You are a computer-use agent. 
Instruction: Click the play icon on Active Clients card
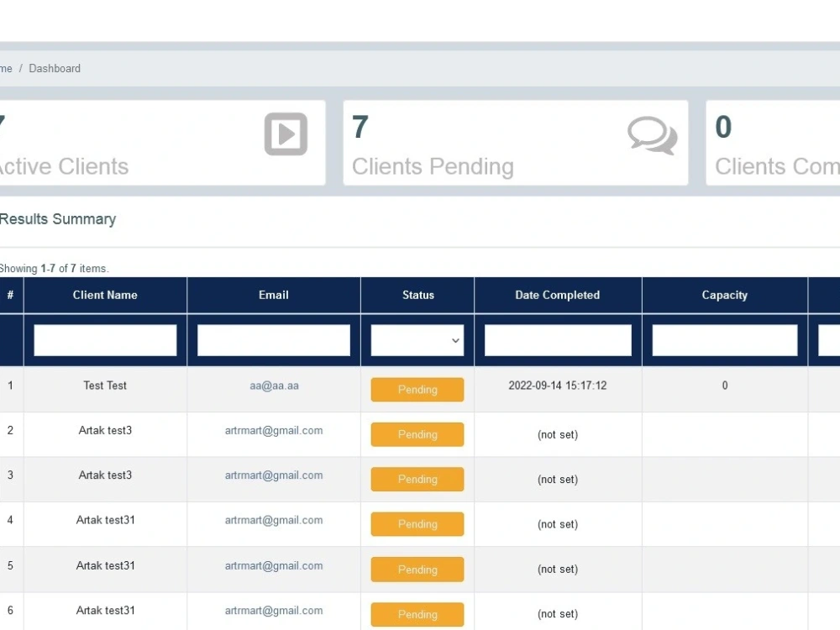click(286, 134)
